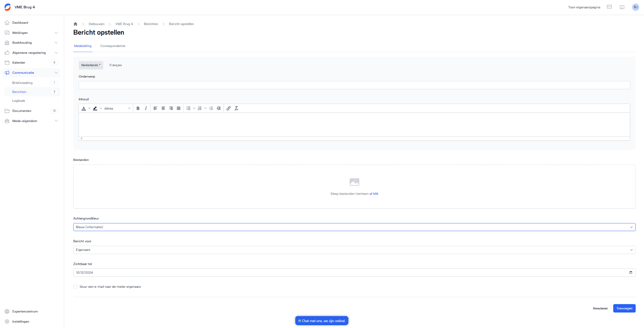Insert a bulleted list
The height and width of the screenshot is (328, 644).
tap(188, 108)
